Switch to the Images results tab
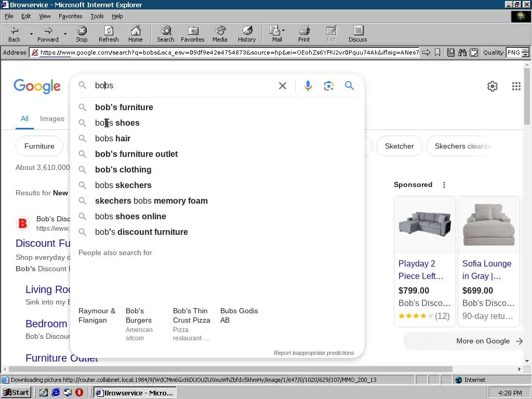This screenshot has width=532, height=399. 52,119
